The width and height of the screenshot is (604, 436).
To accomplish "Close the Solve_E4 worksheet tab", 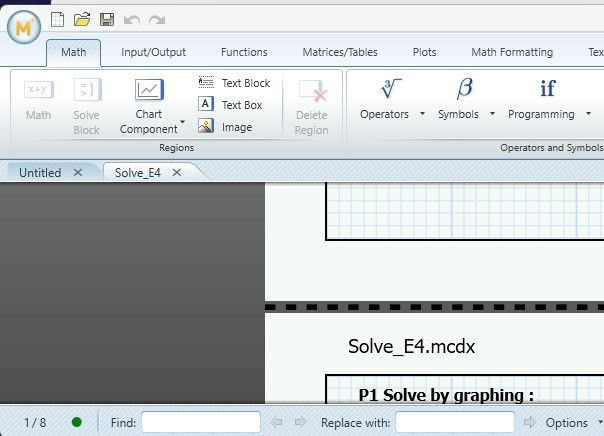I will (177, 173).
